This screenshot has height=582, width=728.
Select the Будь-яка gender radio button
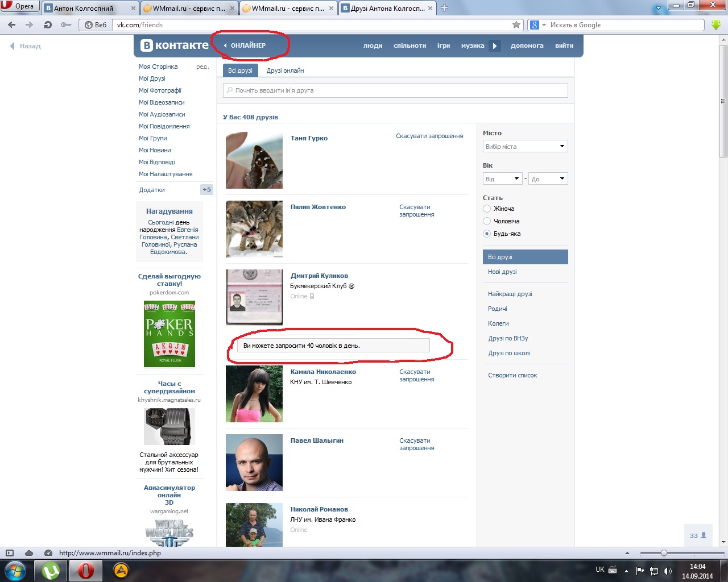click(487, 234)
